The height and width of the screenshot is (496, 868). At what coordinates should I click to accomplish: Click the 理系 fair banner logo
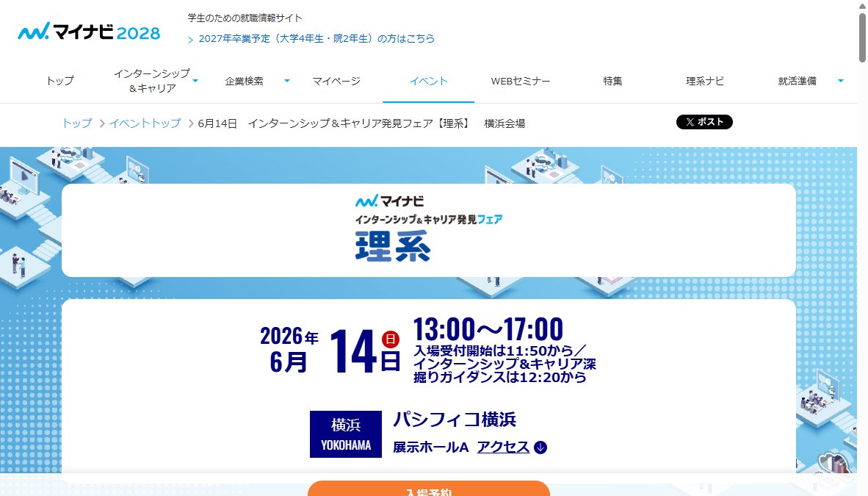point(428,228)
